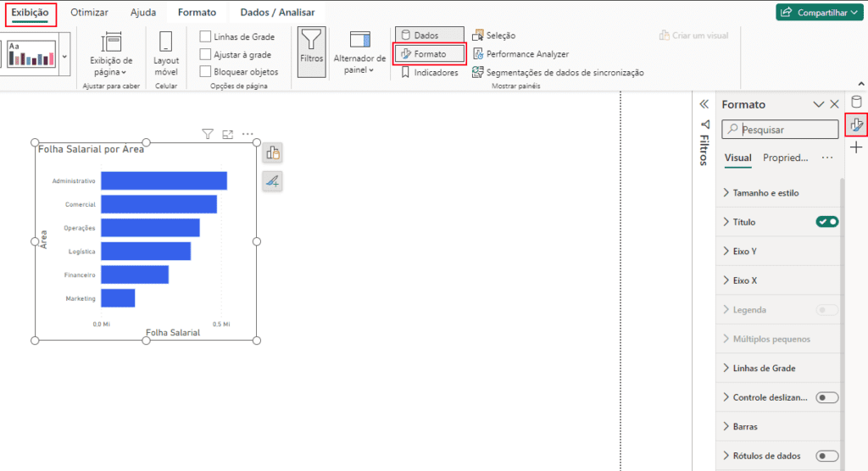Select the Formato ribbon tab
The width and height of the screenshot is (868, 471).
(x=197, y=12)
